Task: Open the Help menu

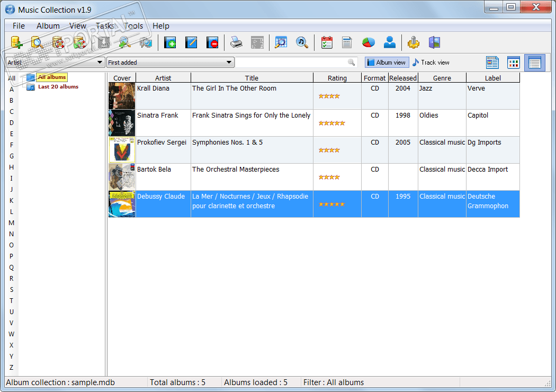Action: click(160, 26)
